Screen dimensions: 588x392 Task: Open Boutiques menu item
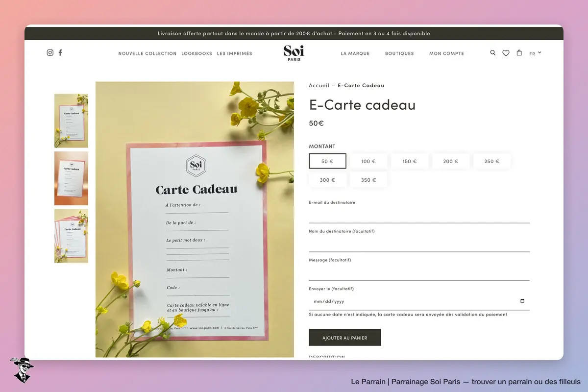[399, 53]
